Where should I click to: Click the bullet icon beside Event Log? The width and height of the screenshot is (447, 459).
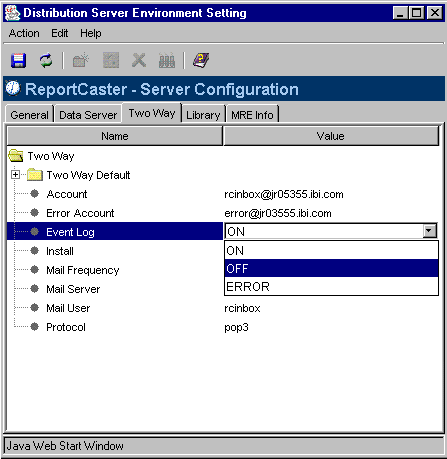(35, 232)
